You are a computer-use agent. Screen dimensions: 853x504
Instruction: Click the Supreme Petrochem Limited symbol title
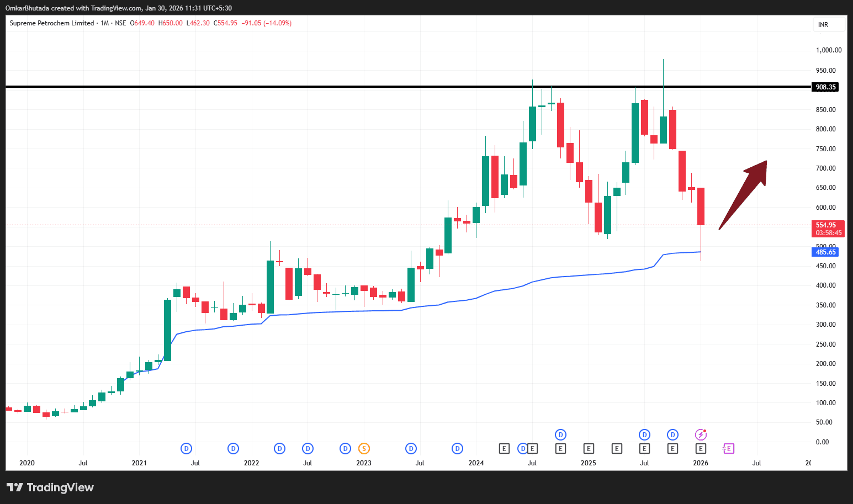[x=52, y=23]
